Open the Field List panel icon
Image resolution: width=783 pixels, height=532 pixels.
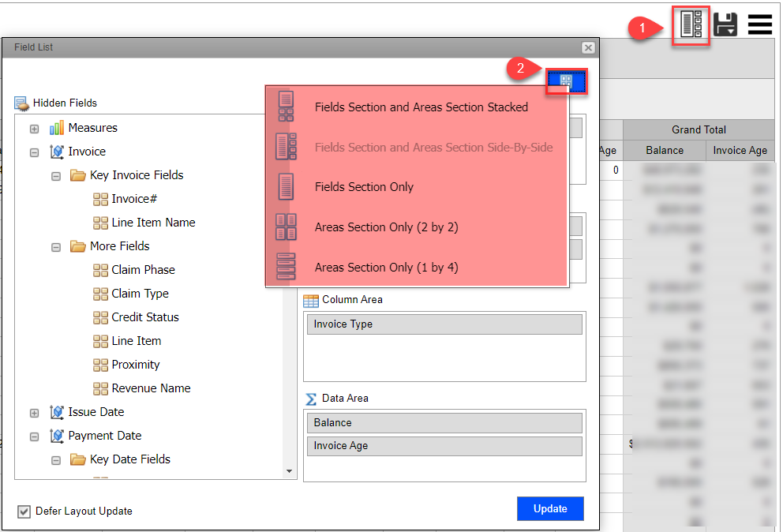pyautogui.click(x=691, y=24)
